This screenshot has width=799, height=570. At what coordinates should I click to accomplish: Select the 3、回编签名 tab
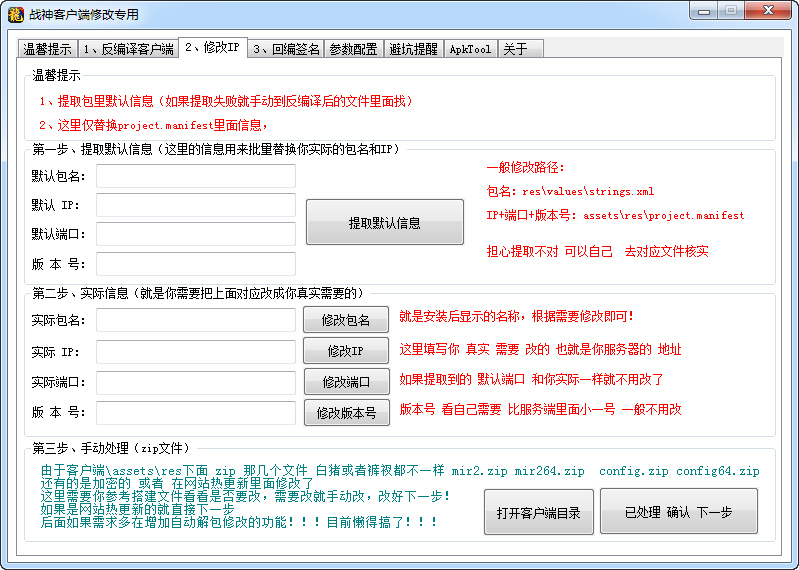pyautogui.click(x=286, y=49)
